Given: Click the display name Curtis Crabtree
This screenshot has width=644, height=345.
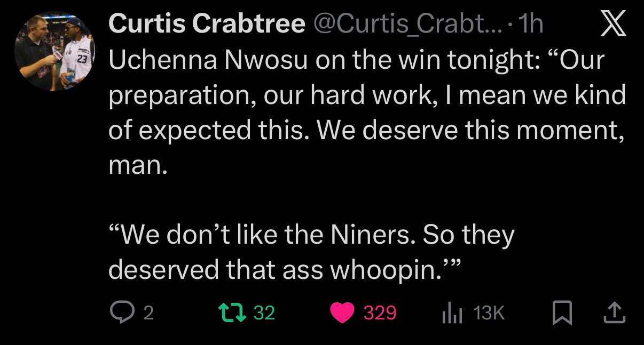Looking at the screenshot, I should tap(207, 24).
